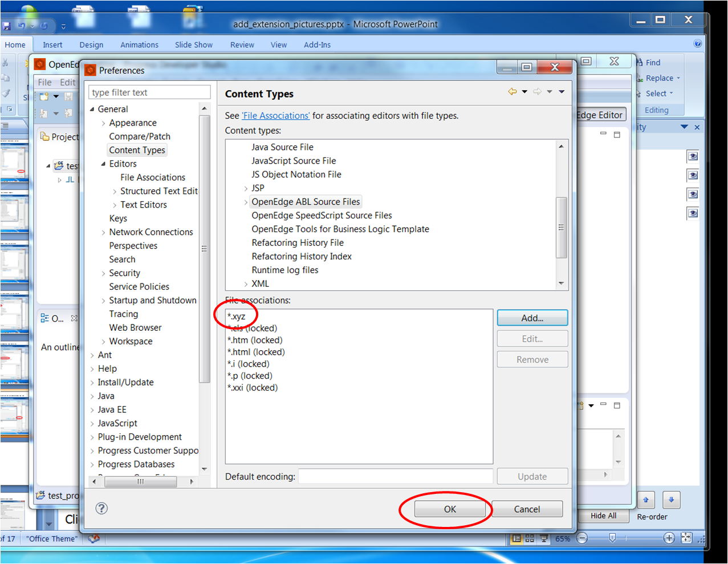This screenshot has height=564, width=728.
Task: Select File Associations in the tree
Action: click(153, 178)
